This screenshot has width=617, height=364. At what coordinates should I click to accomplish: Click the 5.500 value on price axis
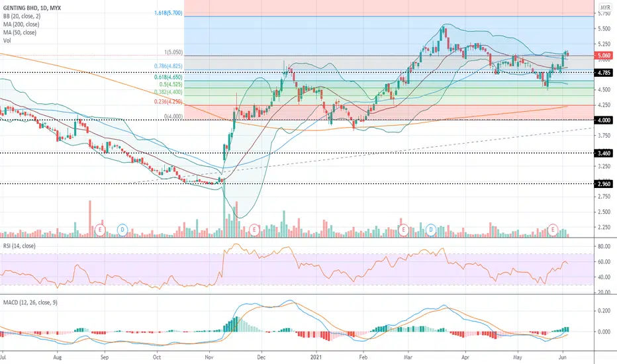[604, 28]
